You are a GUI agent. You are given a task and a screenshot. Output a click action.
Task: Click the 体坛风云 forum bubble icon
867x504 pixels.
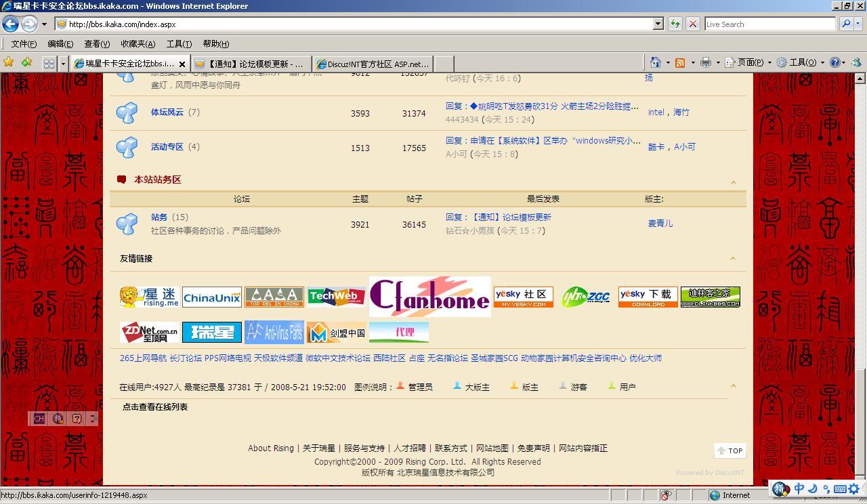pyautogui.click(x=127, y=113)
